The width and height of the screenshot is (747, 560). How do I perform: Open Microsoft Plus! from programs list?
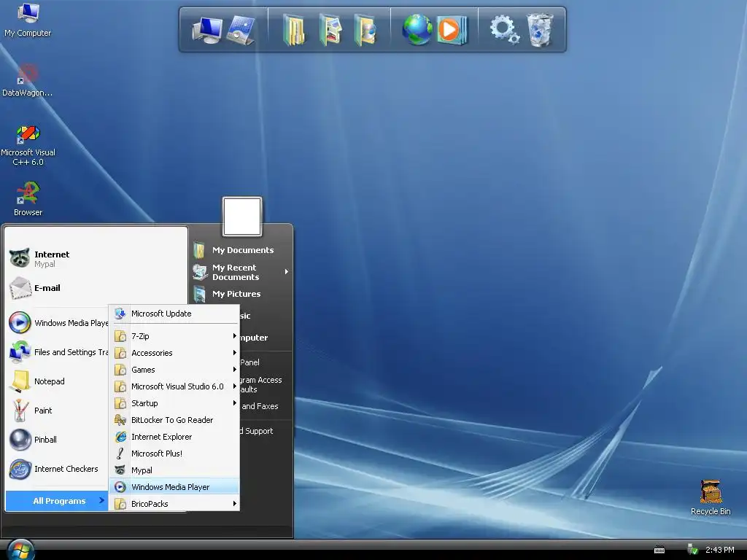pyautogui.click(x=174, y=454)
